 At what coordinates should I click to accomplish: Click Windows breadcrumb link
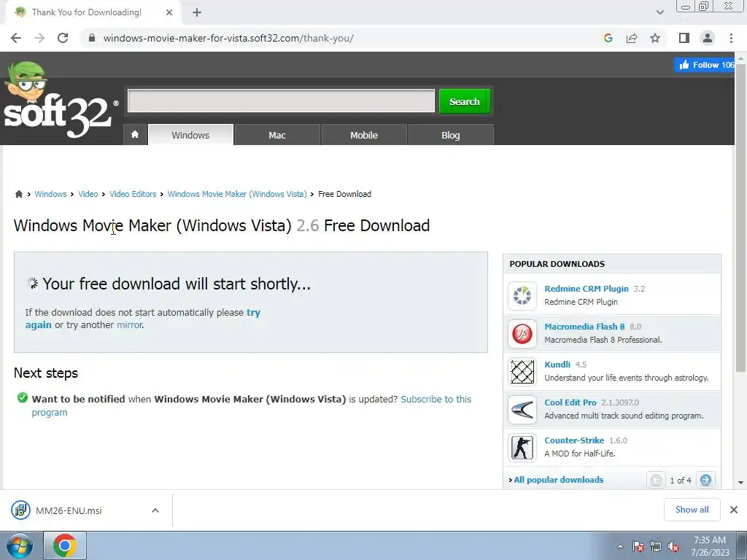click(50, 194)
